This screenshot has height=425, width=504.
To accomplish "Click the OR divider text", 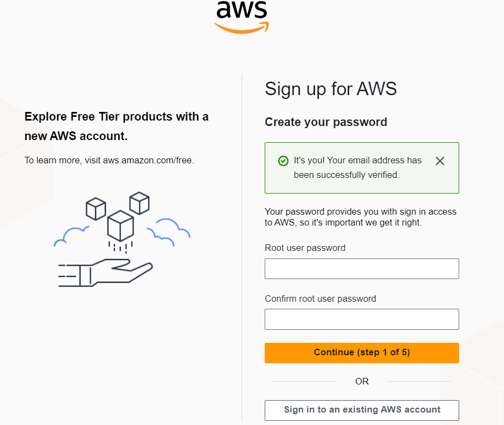I will [361, 381].
